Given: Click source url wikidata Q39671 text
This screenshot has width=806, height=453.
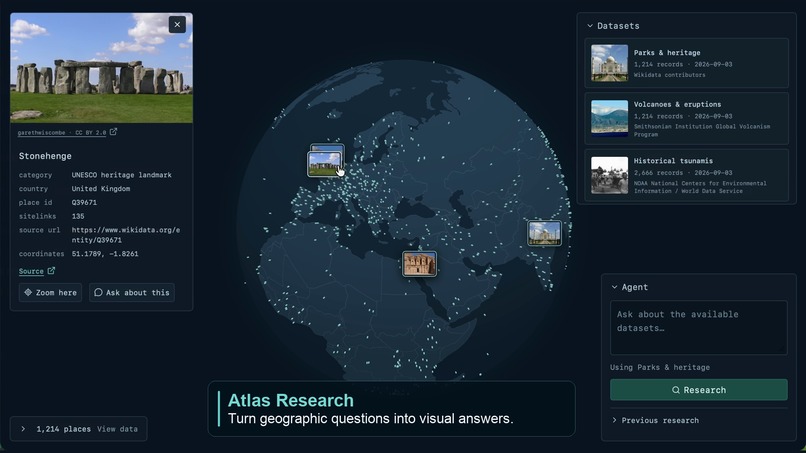Looking at the screenshot, I should tap(126, 235).
